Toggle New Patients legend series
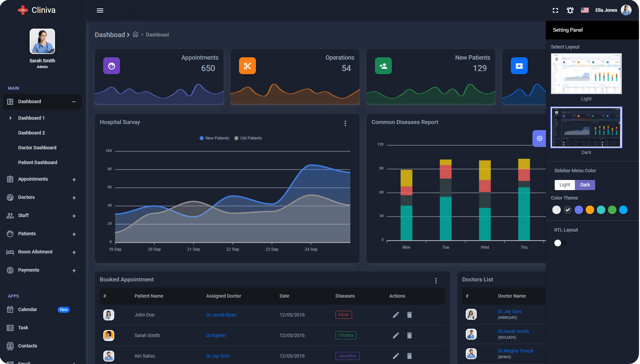 pos(214,138)
